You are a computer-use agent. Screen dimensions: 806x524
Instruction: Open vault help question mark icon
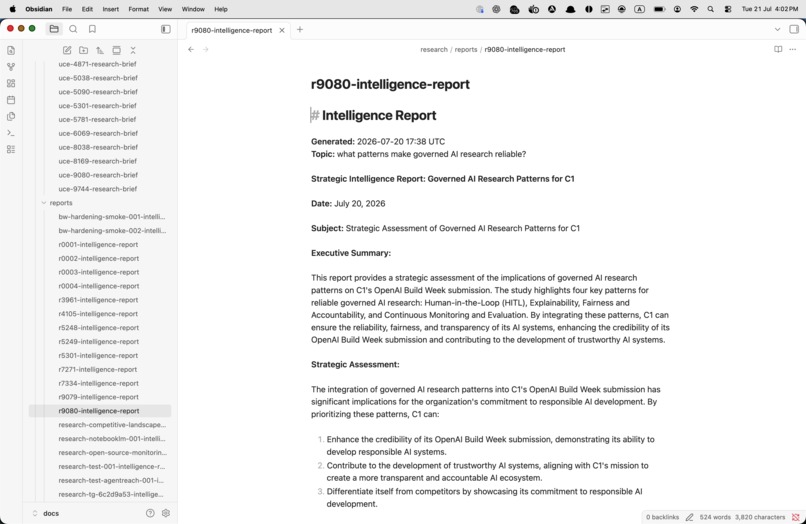coord(150,513)
